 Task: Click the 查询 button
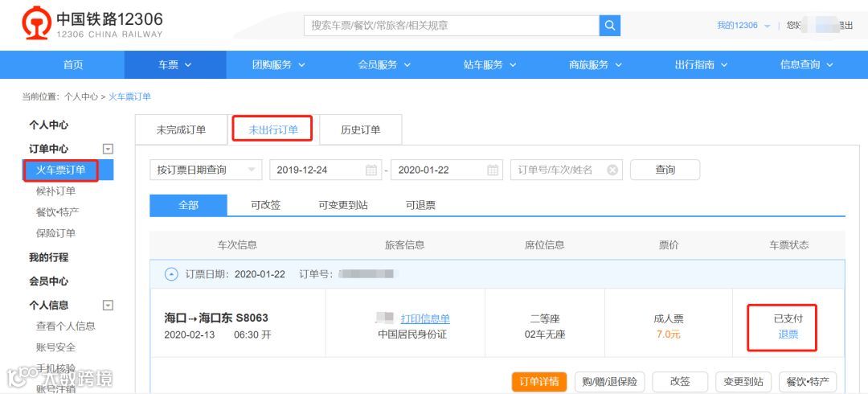click(665, 170)
